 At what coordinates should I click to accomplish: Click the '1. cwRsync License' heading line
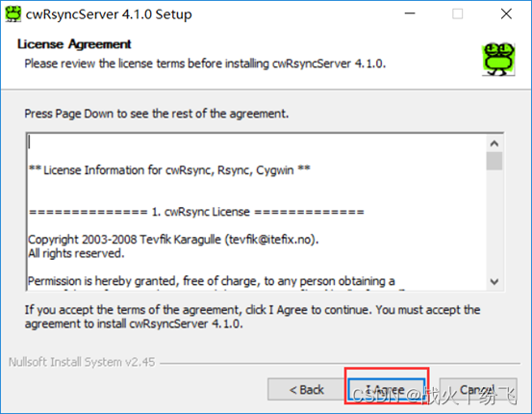(x=196, y=212)
